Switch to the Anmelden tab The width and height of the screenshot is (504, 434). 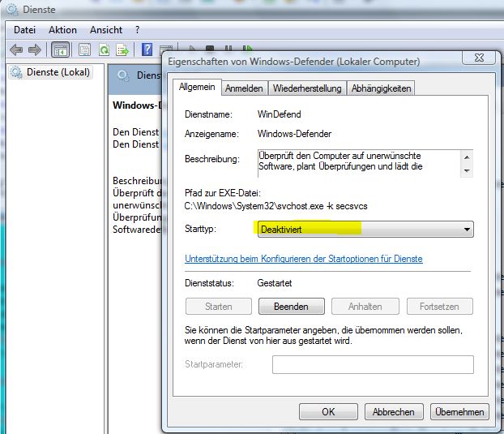tap(244, 88)
